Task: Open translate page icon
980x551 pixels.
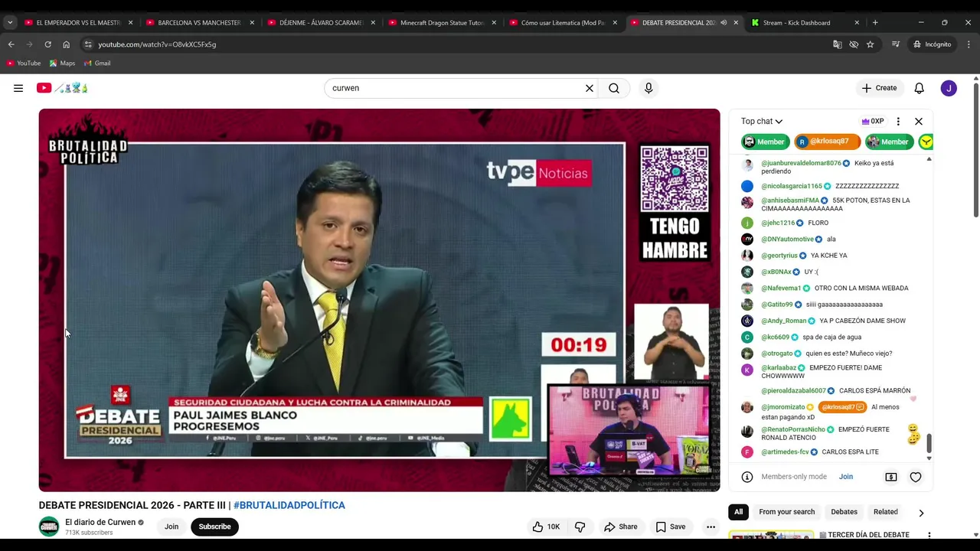Action: (838, 44)
